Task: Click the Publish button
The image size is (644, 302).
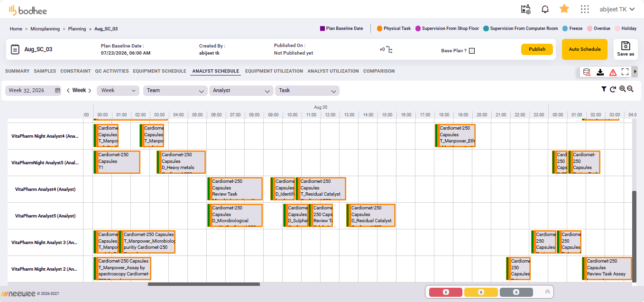Action: coord(537,49)
